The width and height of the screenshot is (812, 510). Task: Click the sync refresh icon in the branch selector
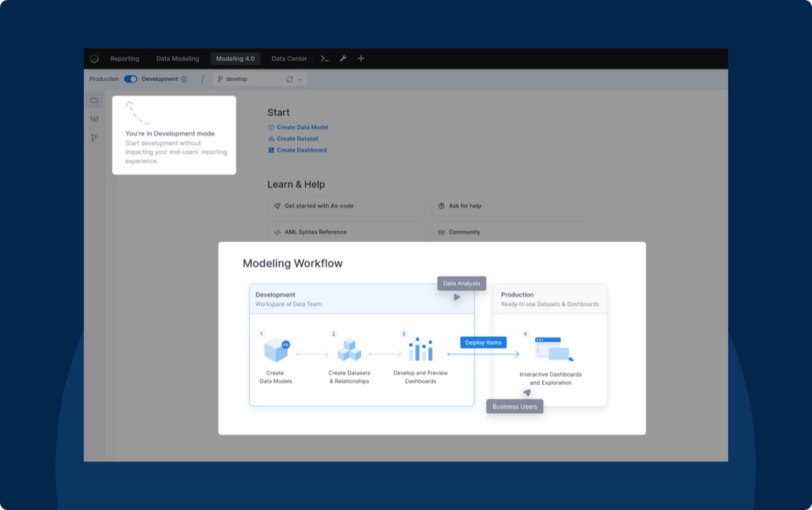pos(290,79)
